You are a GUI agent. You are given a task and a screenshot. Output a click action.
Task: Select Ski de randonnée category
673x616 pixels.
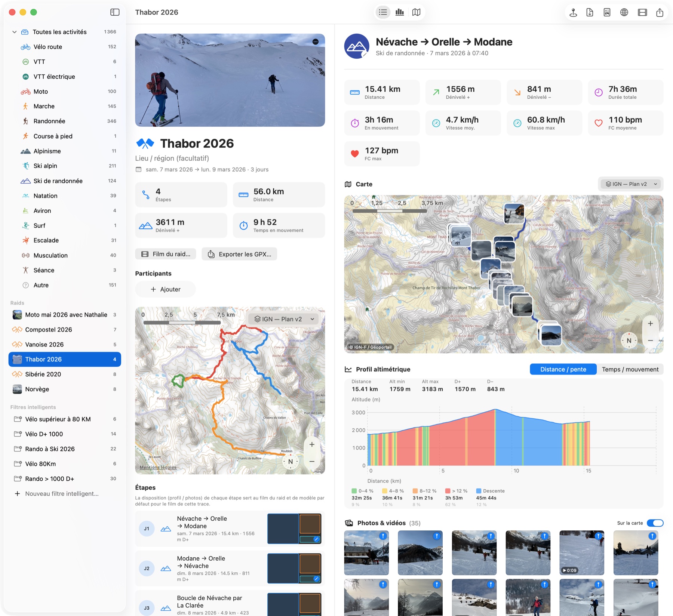click(65, 181)
